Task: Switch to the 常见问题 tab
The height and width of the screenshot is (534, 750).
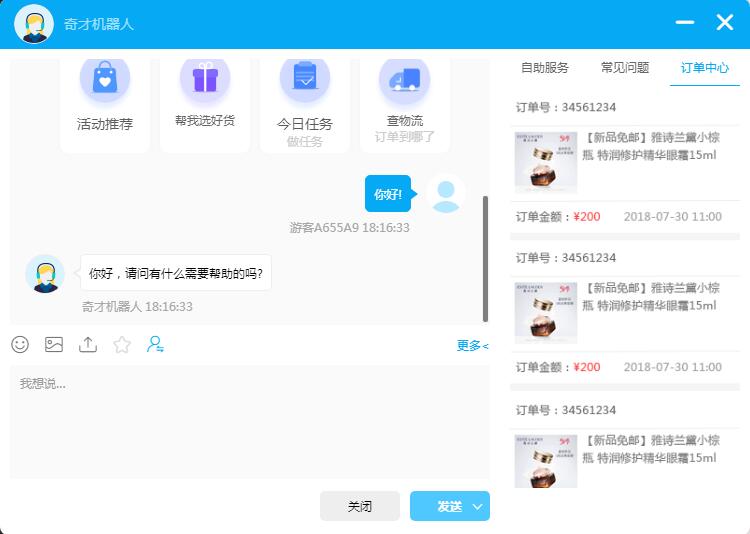Action: 625,68
